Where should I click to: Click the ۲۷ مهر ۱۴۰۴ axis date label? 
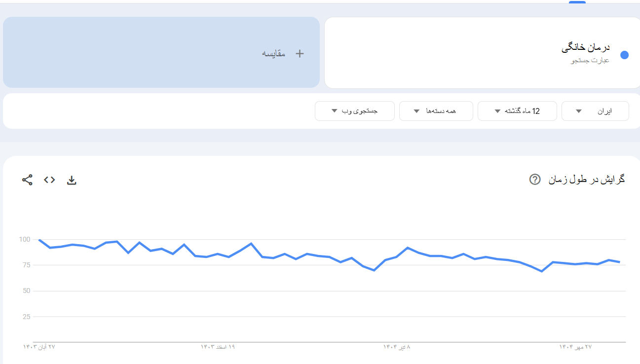[575, 347]
